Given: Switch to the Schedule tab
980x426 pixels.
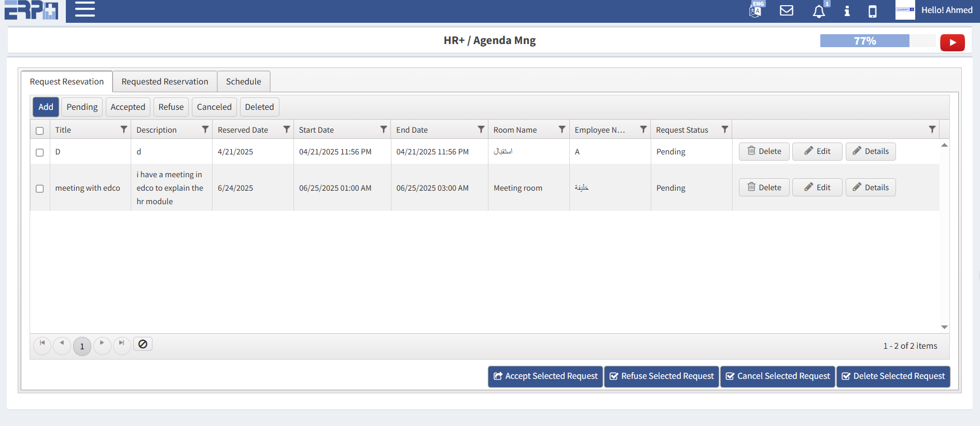Looking at the screenshot, I should (243, 82).
